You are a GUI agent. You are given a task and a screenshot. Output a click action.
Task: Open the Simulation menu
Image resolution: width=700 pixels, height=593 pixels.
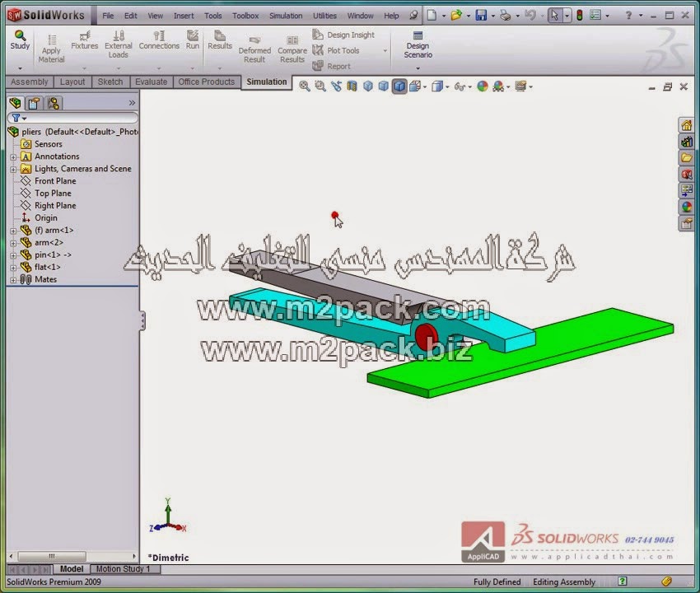pyautogui.click(x=286, y=16)
